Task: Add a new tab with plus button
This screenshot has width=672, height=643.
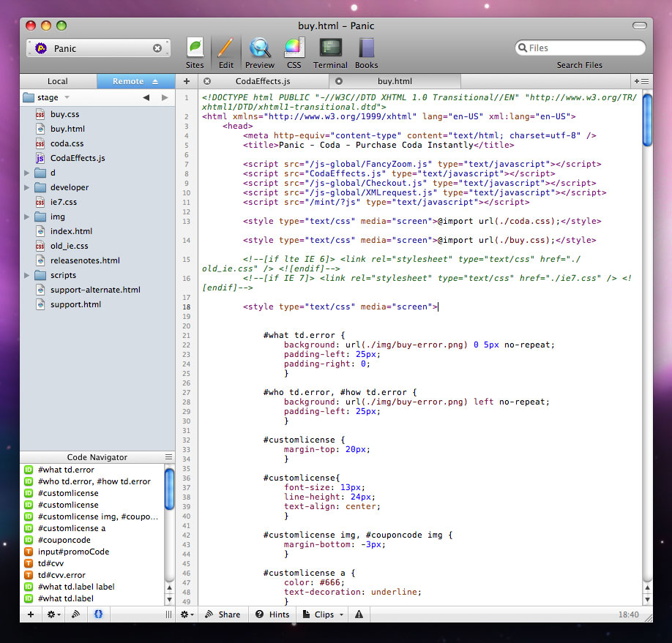Action: (187, 81)
